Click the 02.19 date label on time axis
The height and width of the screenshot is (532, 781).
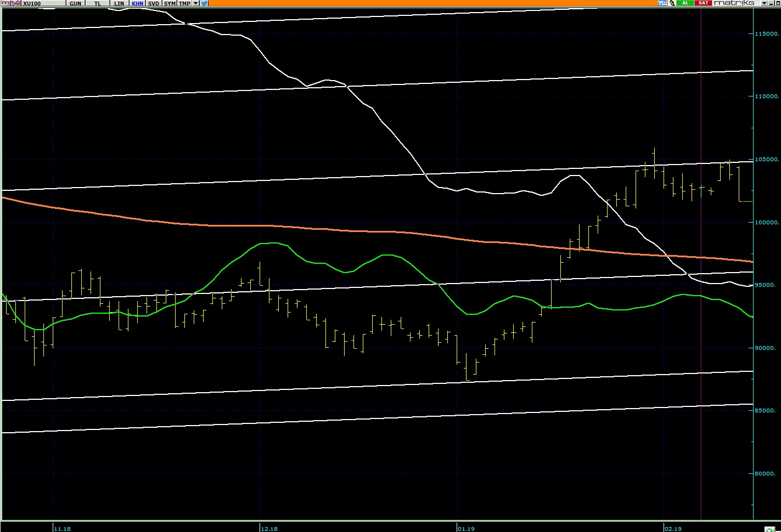(x=673, y=529)
